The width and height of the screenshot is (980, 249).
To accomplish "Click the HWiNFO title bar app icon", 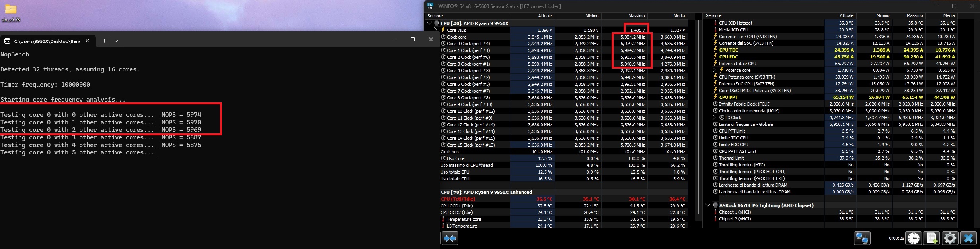I will (x=430, y=6).
